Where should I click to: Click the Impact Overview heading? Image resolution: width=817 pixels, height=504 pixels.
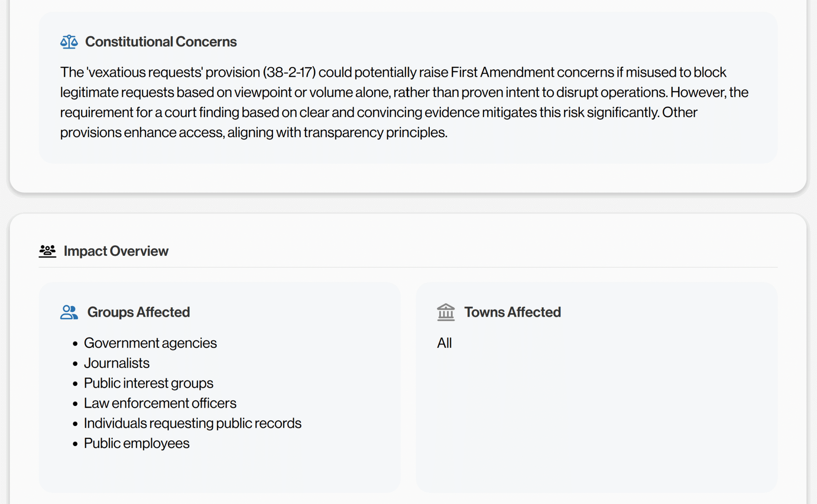[x=116, y=251]
